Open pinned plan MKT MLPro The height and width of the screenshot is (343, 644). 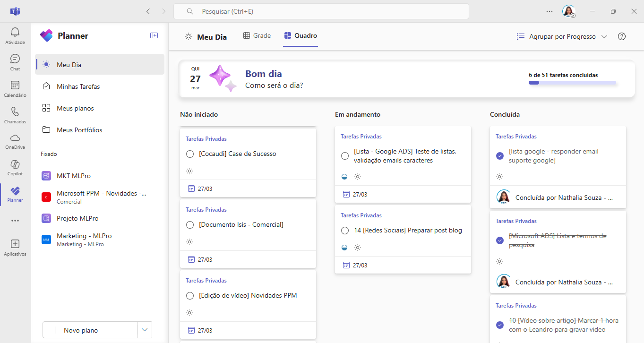pos(100,176)
